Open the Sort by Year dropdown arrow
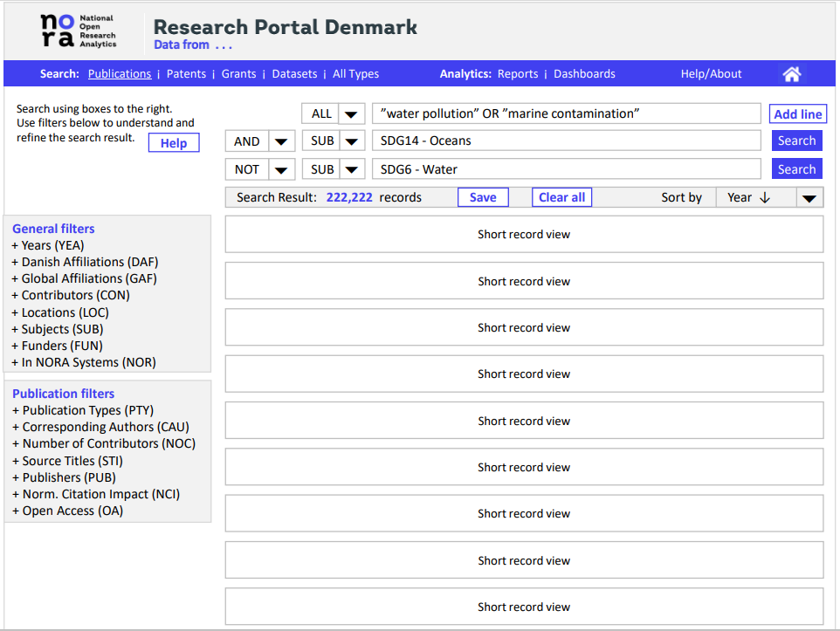This screenshot has width=840, height=631. tap(809, 198)
